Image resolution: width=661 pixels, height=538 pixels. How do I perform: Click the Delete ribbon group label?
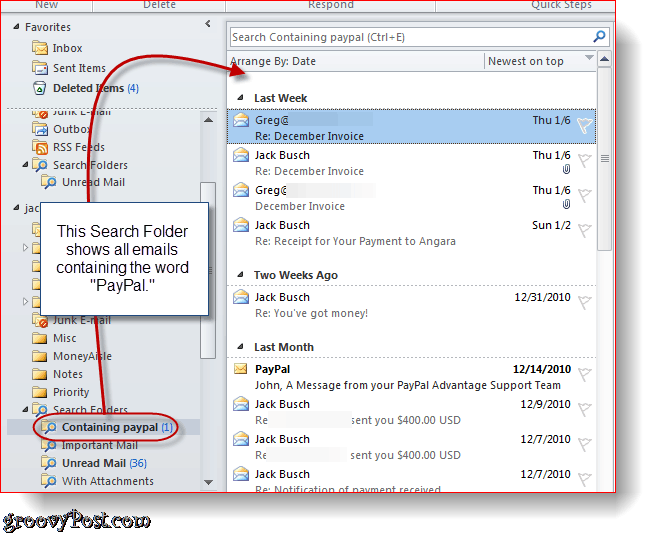(x=159, y=5)
